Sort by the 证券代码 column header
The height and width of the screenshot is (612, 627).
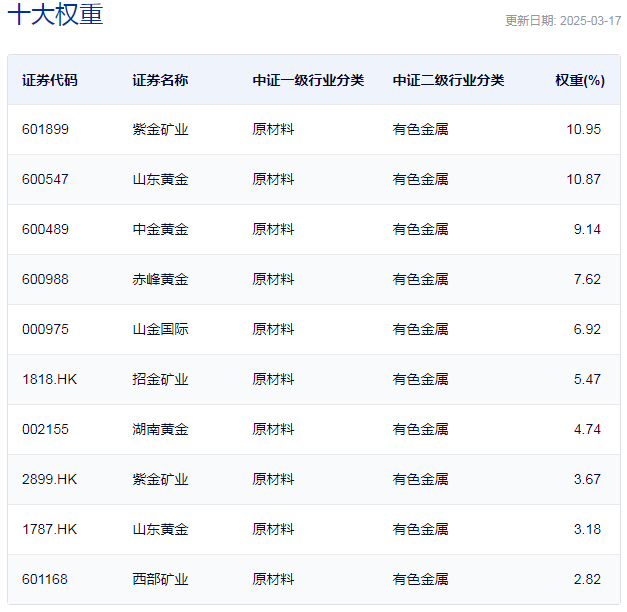tap(49, 80)
